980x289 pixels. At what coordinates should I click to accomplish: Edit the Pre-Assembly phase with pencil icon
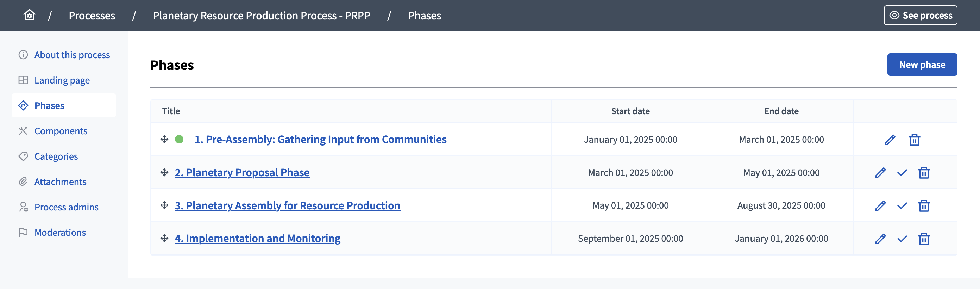tap(890, 140)
